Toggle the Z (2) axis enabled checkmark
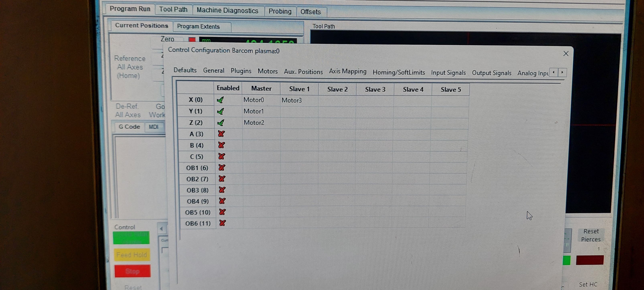Image resolution: width=644 pixels, height=290 pixels. click(x=221, y=123)
